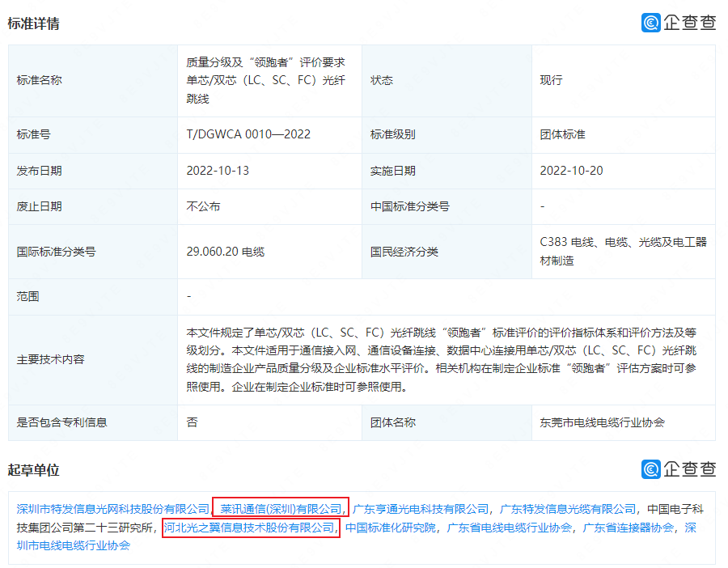The height and width of the screenshot is (568, 728).
Task: Select the 标准号 row label
Action: click(33, 134)
